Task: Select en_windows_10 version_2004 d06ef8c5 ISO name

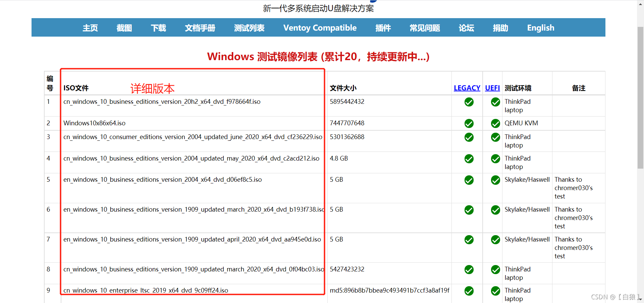Action: [162, 179]
